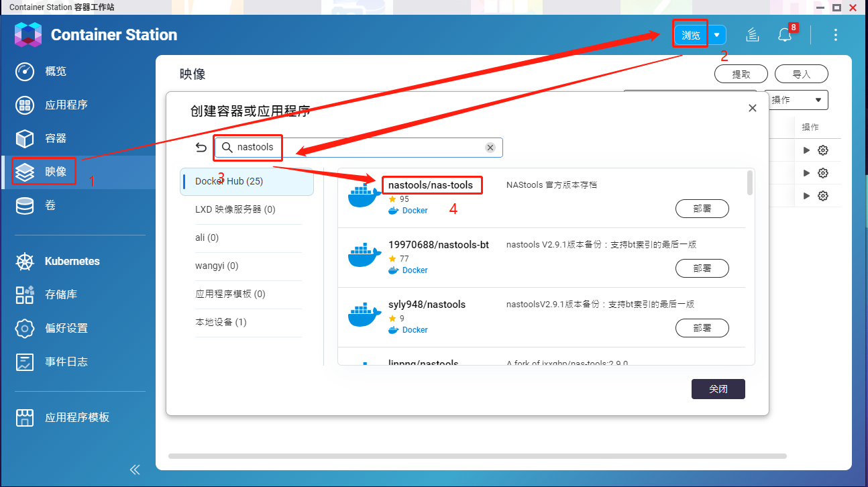The image size is (868, 487).
Task: Deploy the syly948/nastools image
Action: [x=702, y=328]
